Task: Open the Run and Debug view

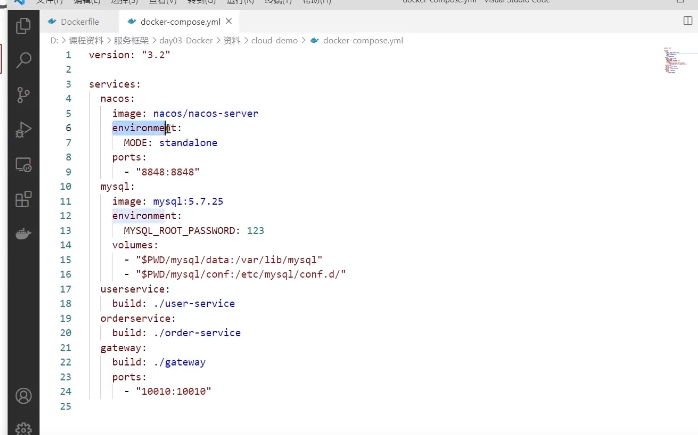Action: [x=24, y=130]
